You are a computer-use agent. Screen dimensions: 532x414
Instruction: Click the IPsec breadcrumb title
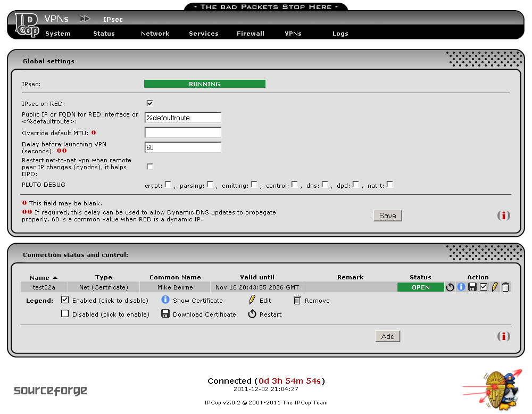[113, 19]
